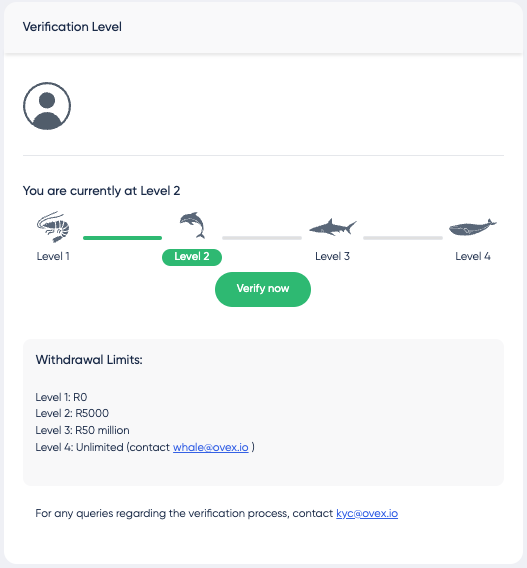Click the green Level 2 badge

coord(192,257)
